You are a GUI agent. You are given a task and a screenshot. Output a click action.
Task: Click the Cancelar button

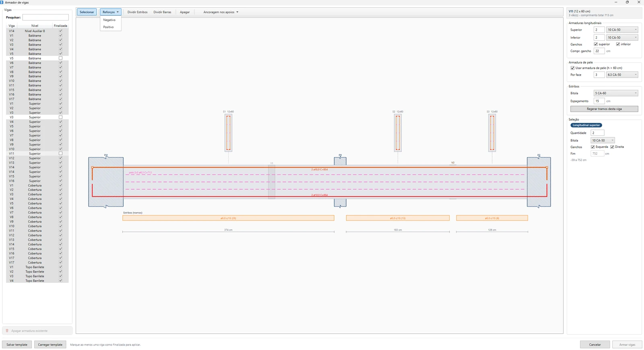coord(595,345)
